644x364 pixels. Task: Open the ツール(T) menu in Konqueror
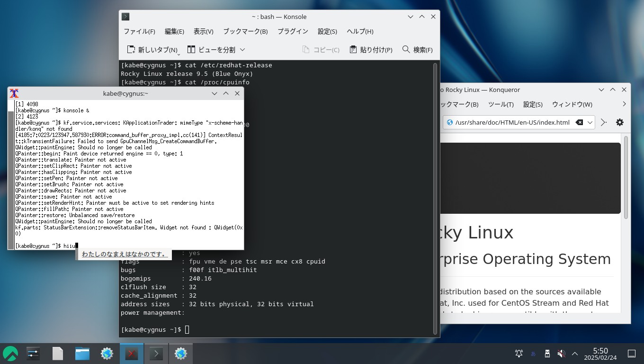coord(501,104)
